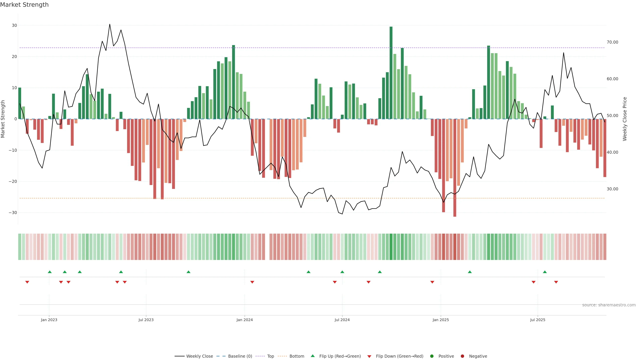
Task: Click the last red flip-down triangle marker
Action: (556, 282)
